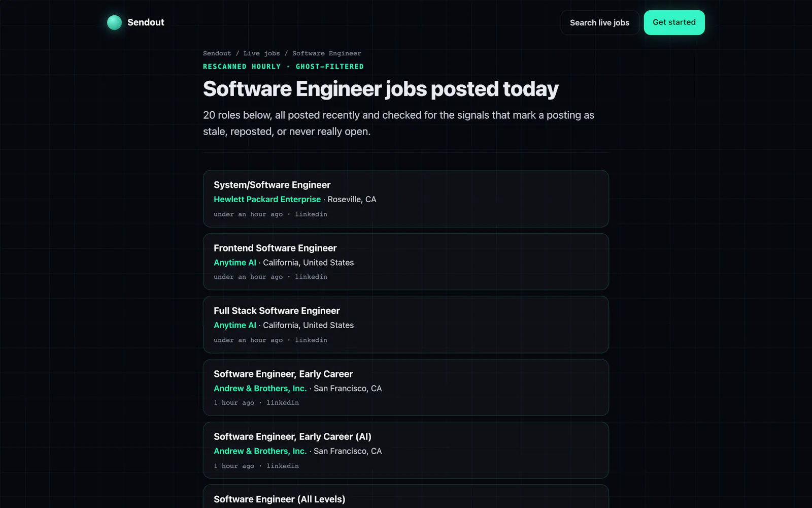Open the Sendout home link in header

coord(136,22)
